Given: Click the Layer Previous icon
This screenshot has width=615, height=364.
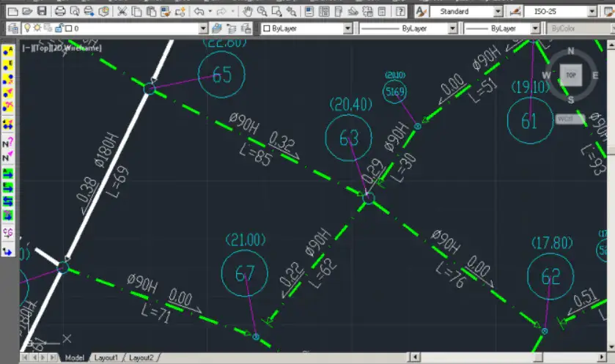Looking at the screenshot, I should click(x=232, y=29).
